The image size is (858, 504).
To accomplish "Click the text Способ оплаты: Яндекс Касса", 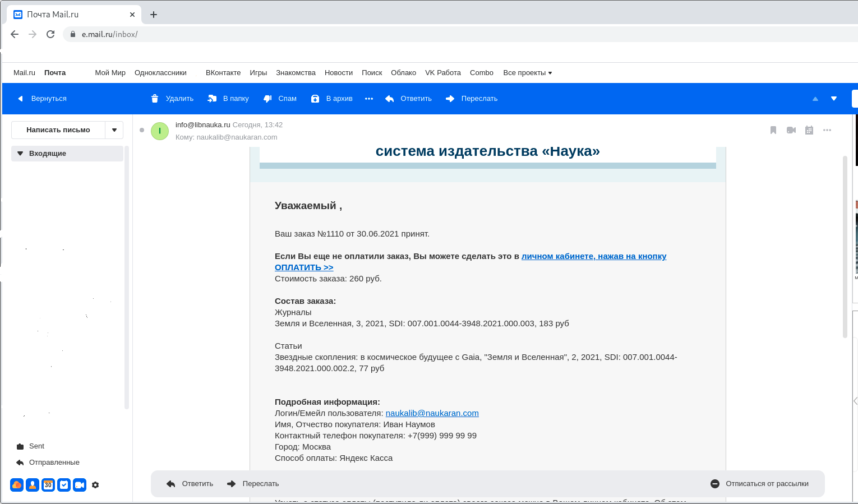I will (334, 458).
